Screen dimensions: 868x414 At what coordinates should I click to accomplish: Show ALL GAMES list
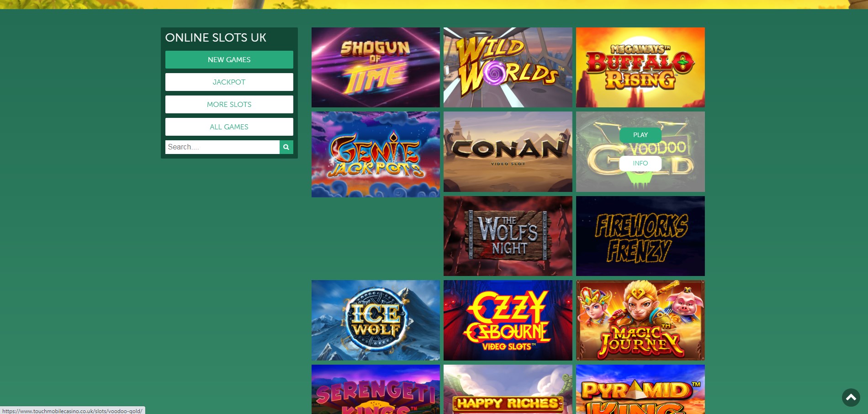pos(229,127)
